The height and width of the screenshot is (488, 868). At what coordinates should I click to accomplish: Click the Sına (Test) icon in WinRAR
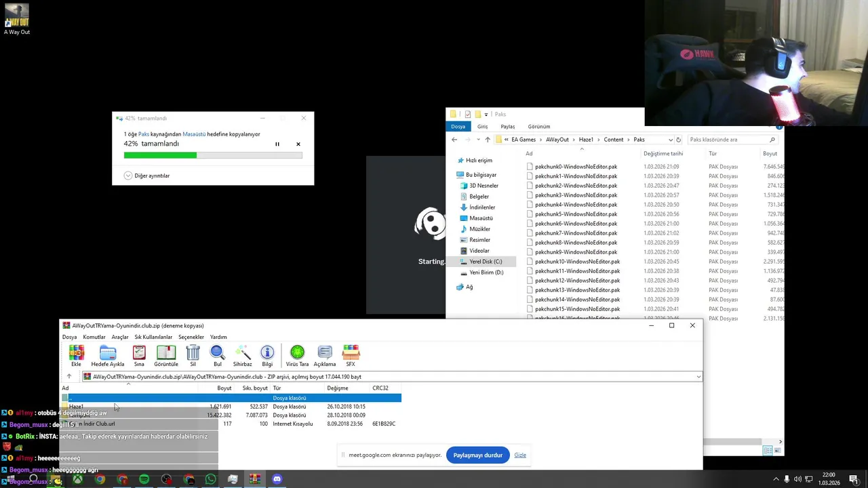139,355
